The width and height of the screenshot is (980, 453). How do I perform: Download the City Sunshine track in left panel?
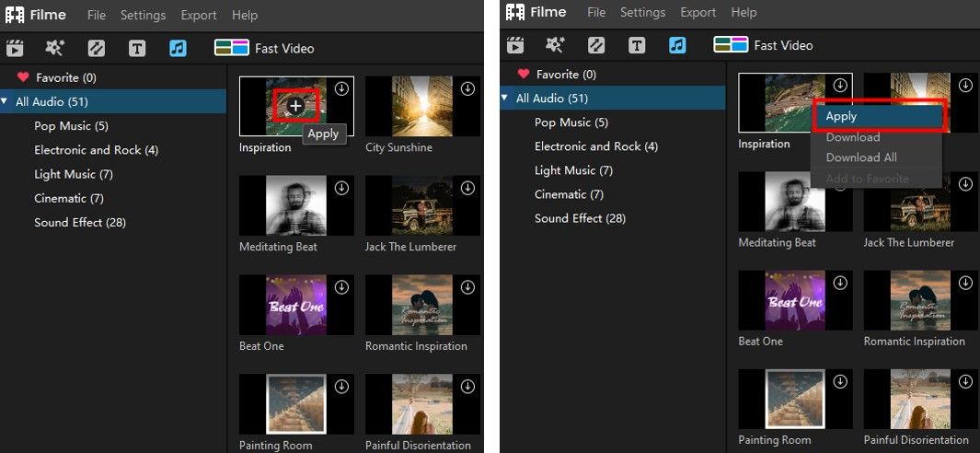click(467, 88)
